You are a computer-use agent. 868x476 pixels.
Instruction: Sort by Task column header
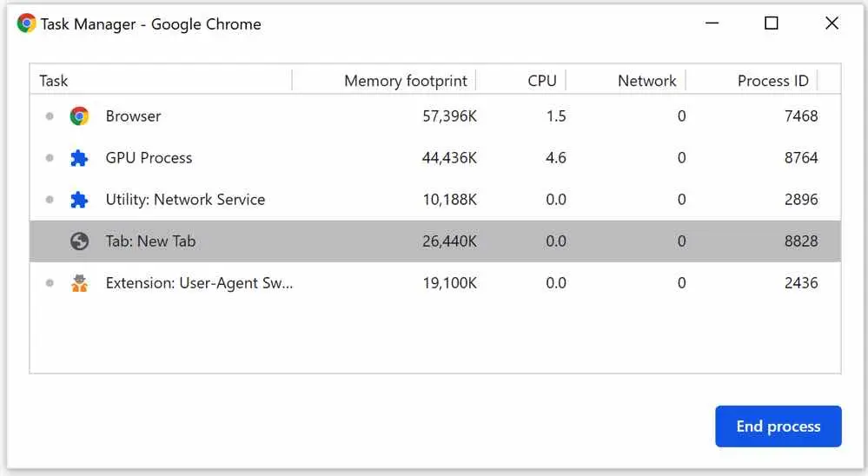pyautogui.click(x=54, y=81)
